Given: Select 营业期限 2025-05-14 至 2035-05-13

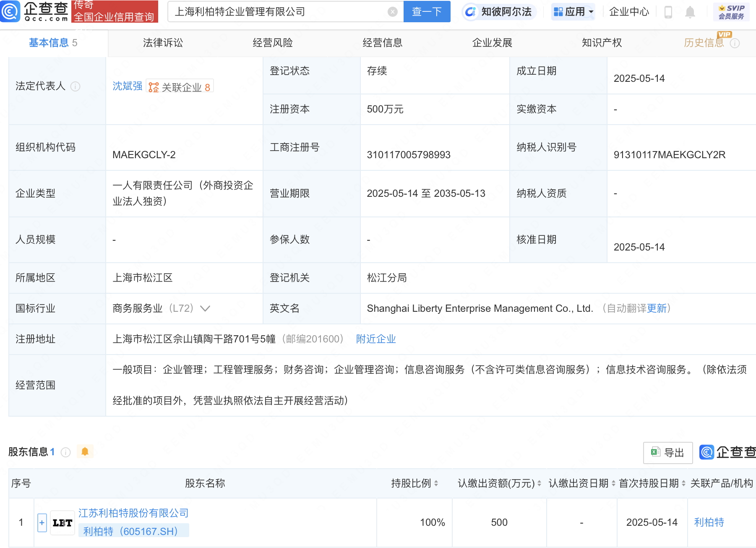Looking at the screenshot, I should click(426, 193).
